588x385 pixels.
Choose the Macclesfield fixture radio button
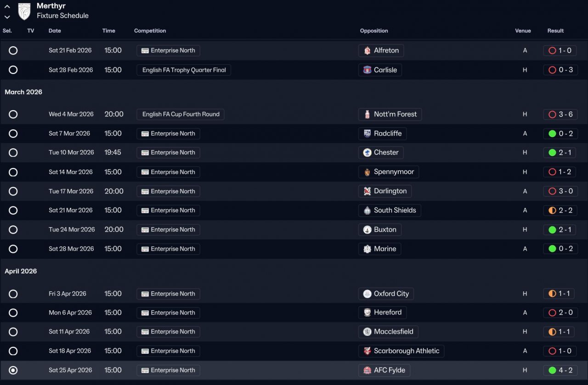tap(13, 332)
